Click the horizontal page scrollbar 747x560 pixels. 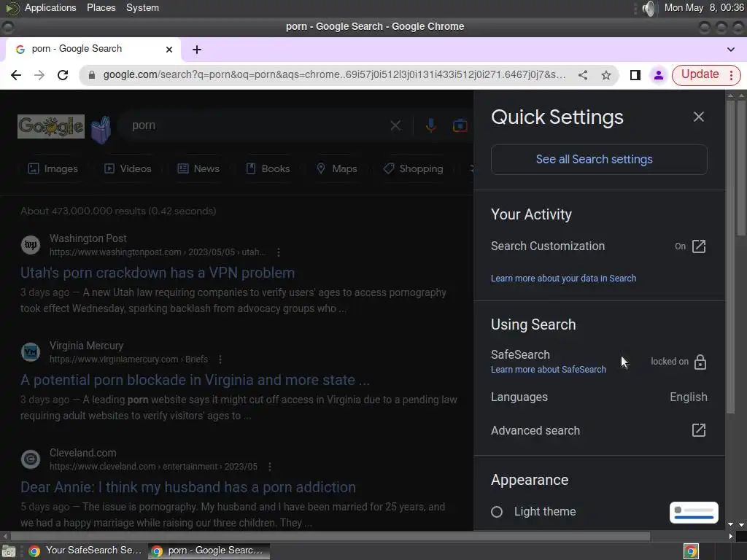(329, 536)
